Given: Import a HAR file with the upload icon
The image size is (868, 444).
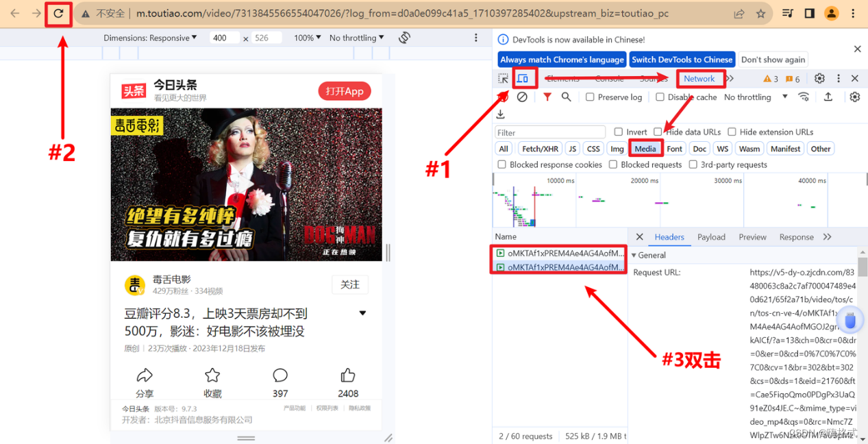Looking at the screenshot, I should pos(828,97).
